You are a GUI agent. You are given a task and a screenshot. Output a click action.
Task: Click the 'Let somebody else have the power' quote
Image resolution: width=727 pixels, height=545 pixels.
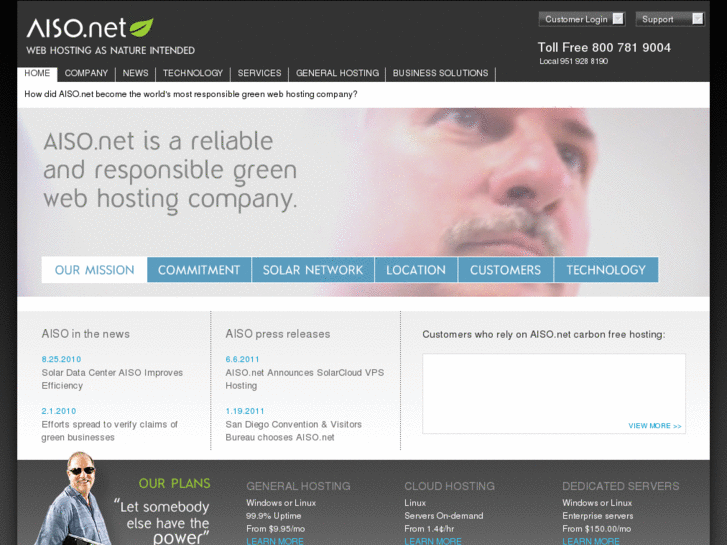(x=161, y=522)
